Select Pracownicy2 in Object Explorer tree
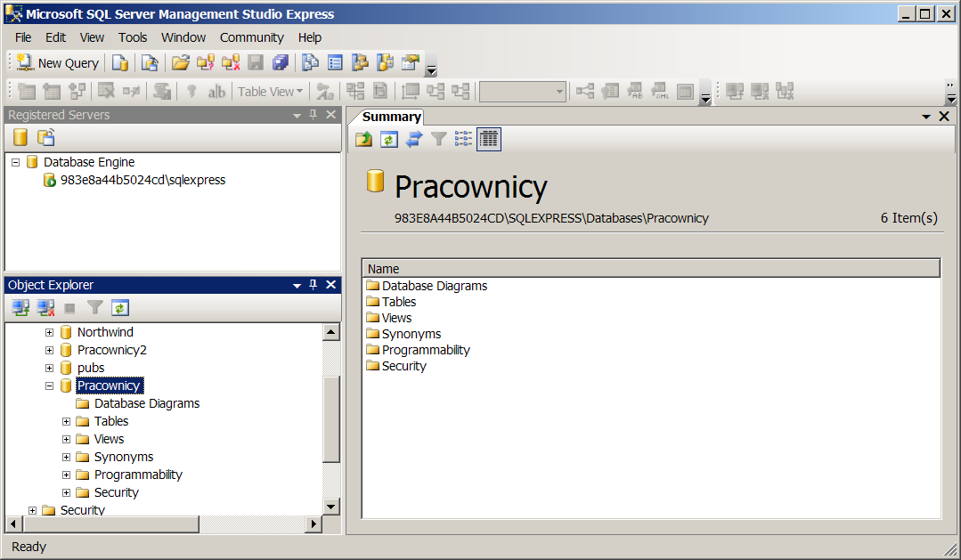Screen dimensions: 961x560 coord(111,350)
